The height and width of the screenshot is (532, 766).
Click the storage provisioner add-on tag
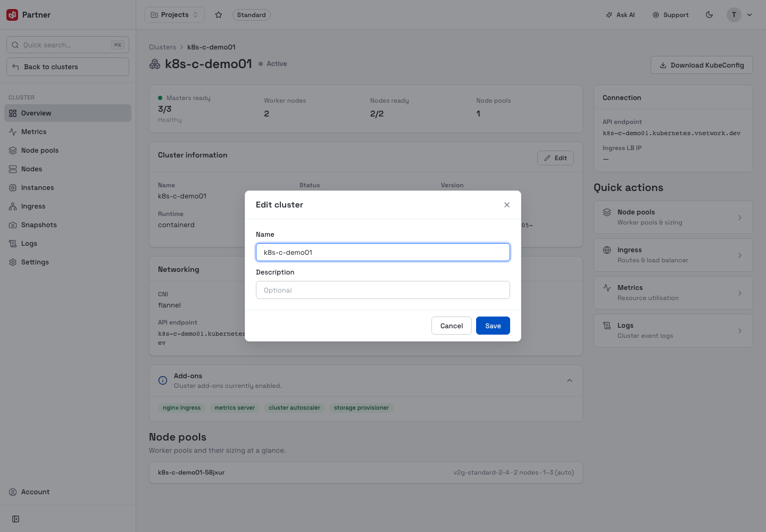click(x=361, y=408)
